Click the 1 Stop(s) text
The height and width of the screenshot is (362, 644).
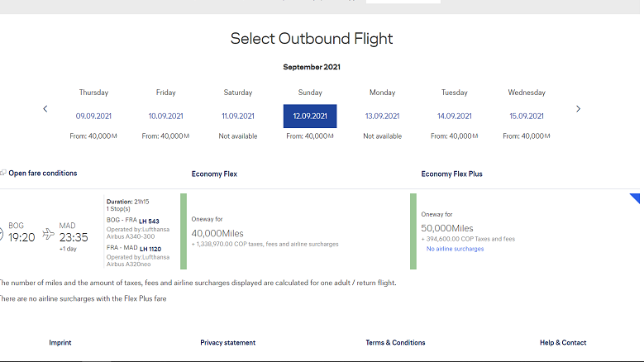[x=118, y=209]
